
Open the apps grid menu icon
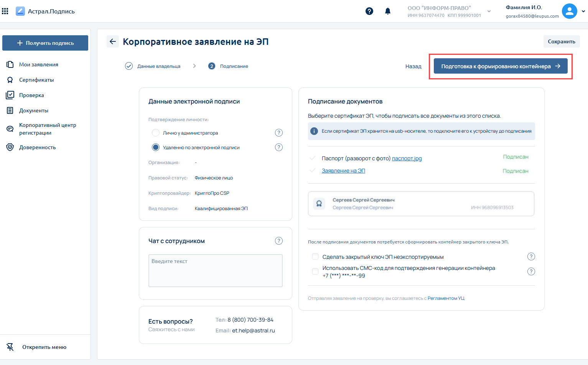click(5, 11)
